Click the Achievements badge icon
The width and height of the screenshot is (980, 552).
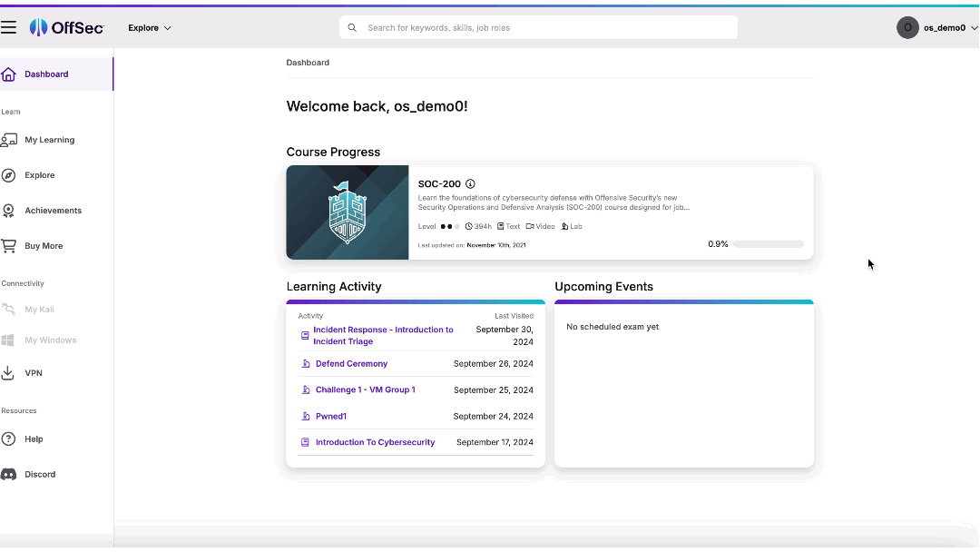(9, 211)
